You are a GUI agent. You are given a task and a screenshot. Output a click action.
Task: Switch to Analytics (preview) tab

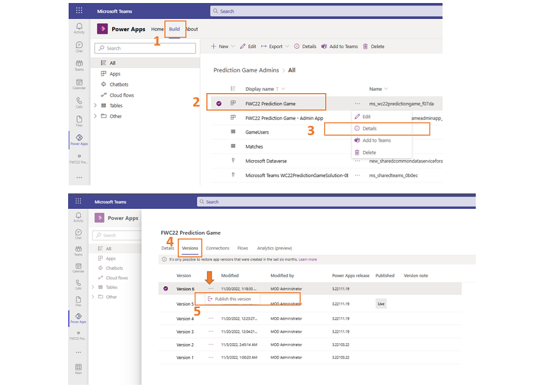(275, 248)
